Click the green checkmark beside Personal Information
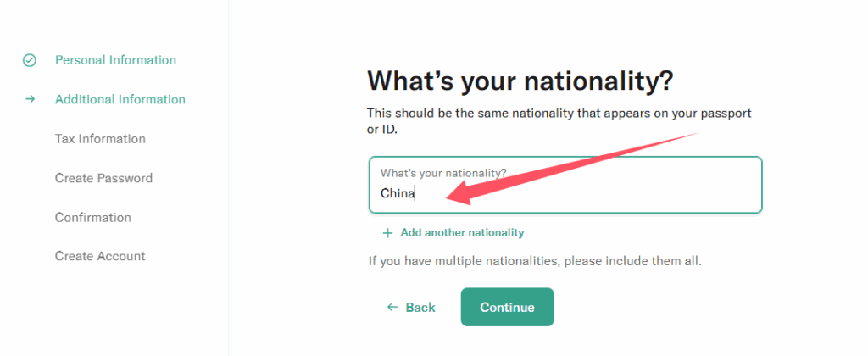 click(30, 60)
